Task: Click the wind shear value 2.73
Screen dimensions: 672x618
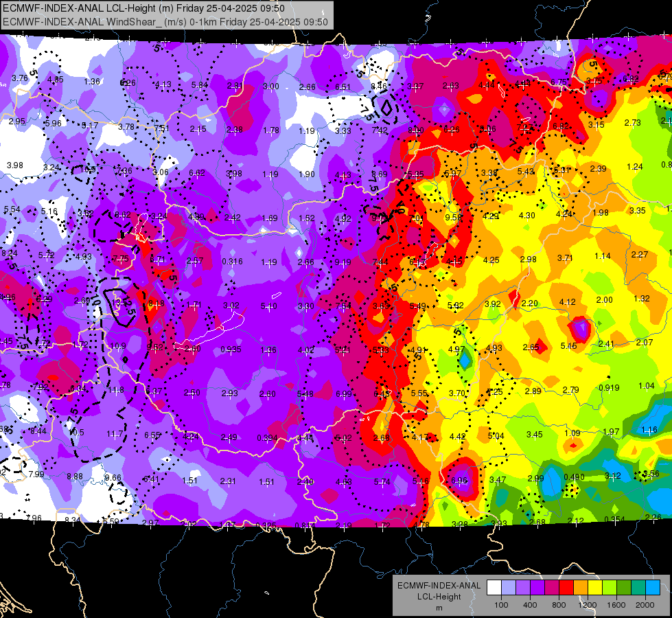Action: point(633,123)
